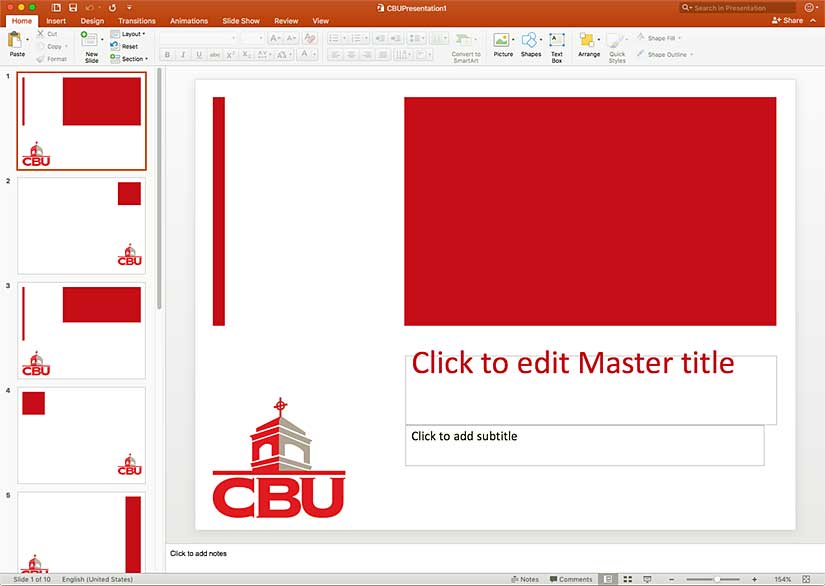Start slide show from the status bar icon

coord(647,579)
